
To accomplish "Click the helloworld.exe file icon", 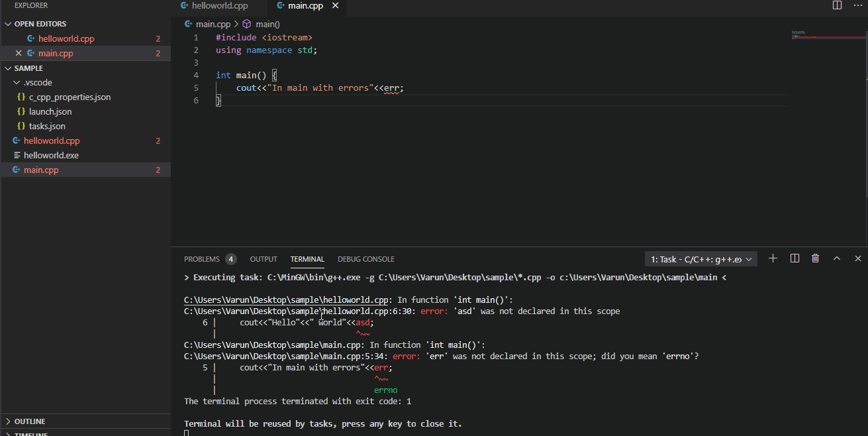I will [x=17, y=155].
